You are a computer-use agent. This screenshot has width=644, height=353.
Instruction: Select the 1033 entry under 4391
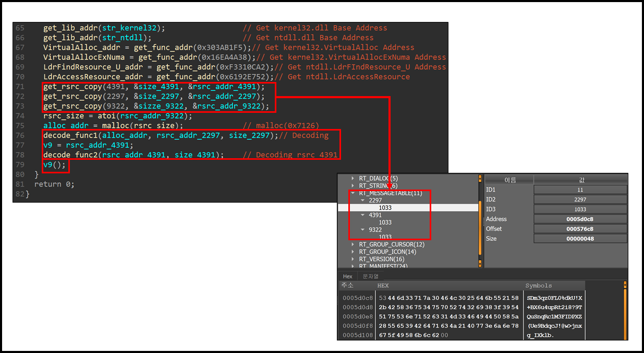385,222
